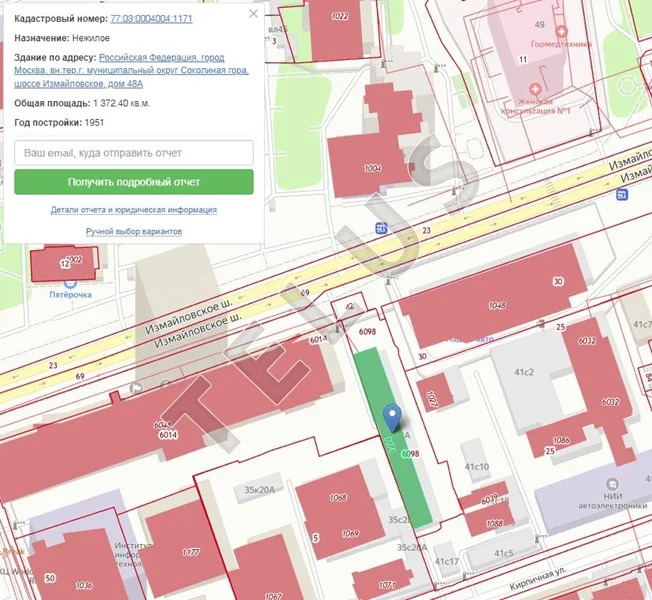Open Детали отчета и юридическая информация link
Viewport: 652px width, 600px height.
tap(134, 210)
